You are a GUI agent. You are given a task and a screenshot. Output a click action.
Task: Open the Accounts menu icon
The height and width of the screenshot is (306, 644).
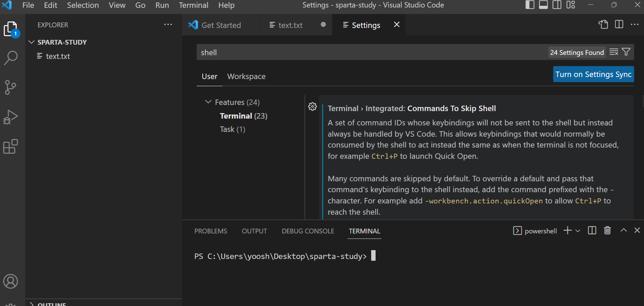pyautogui.click(x=11, y=281)
